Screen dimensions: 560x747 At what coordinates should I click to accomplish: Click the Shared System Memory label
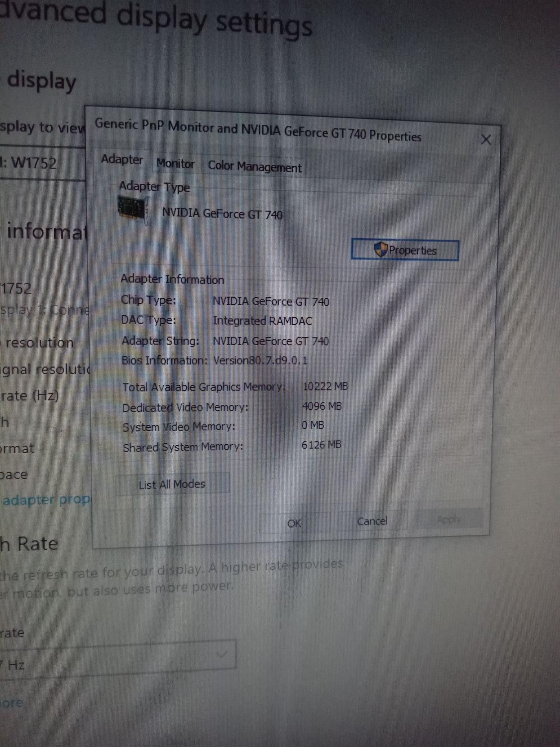pyautogui.click(x=183, y=447)
